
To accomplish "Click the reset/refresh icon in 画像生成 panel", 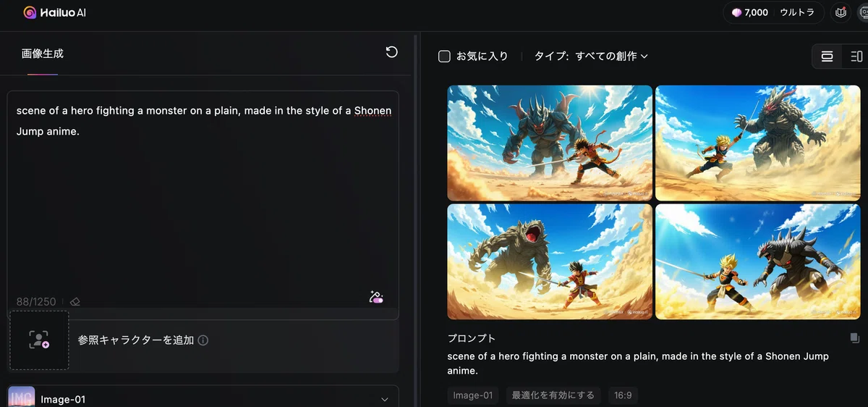I will [391, 52].
